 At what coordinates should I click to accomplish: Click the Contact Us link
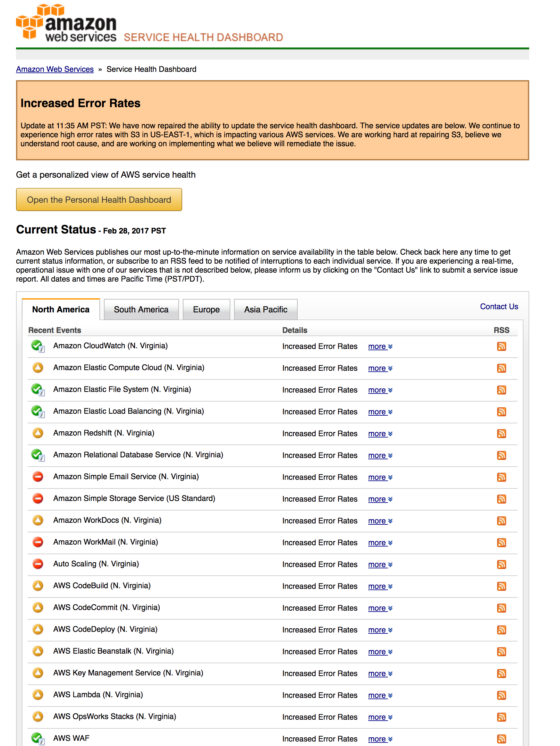(x=499, y=307)
